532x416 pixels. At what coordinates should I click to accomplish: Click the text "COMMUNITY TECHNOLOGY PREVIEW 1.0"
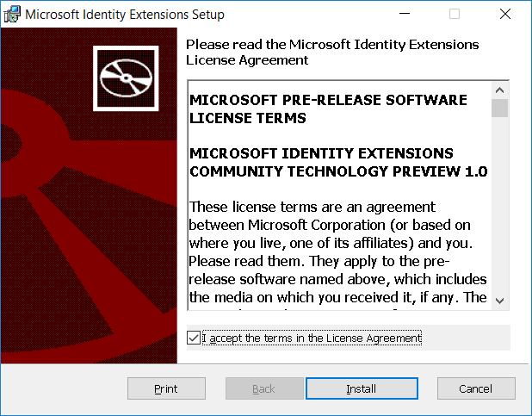[x=338, y=171]
